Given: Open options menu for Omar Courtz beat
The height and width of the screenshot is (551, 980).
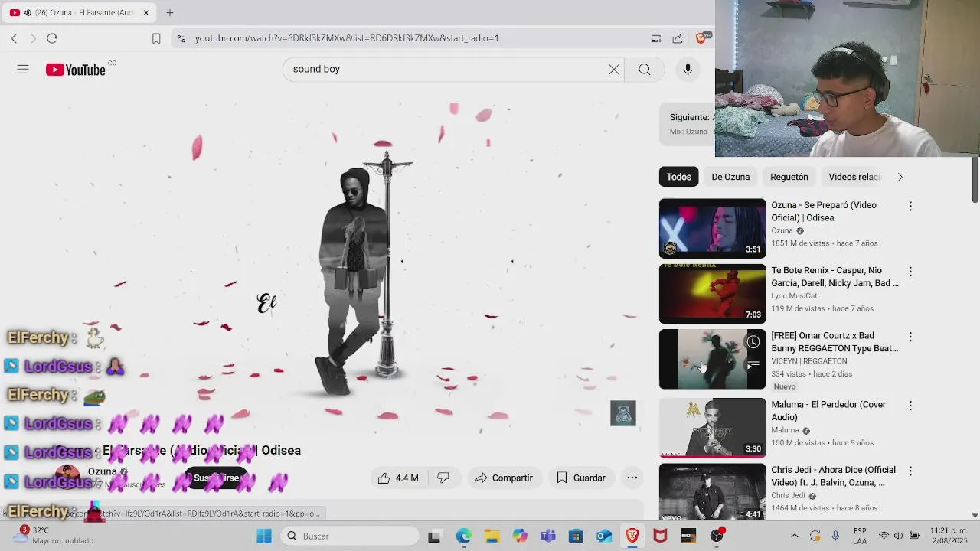Looking at the screenshot, I should 910,337.
